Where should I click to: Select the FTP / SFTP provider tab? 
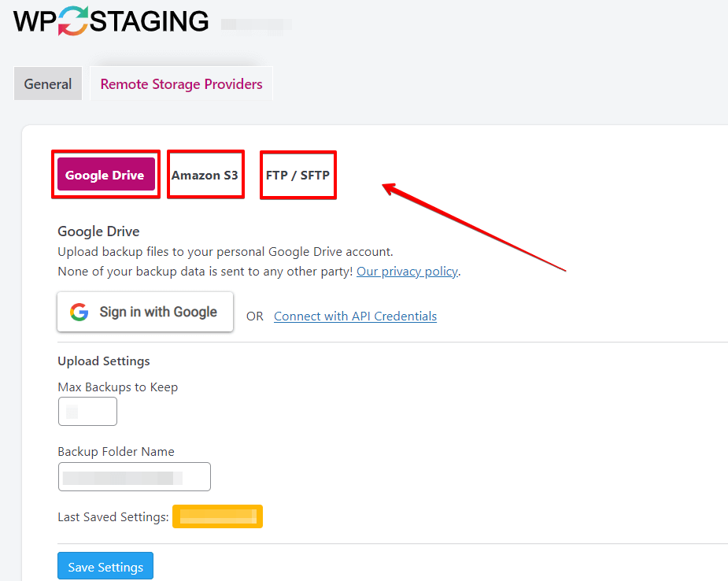(297, 175)
